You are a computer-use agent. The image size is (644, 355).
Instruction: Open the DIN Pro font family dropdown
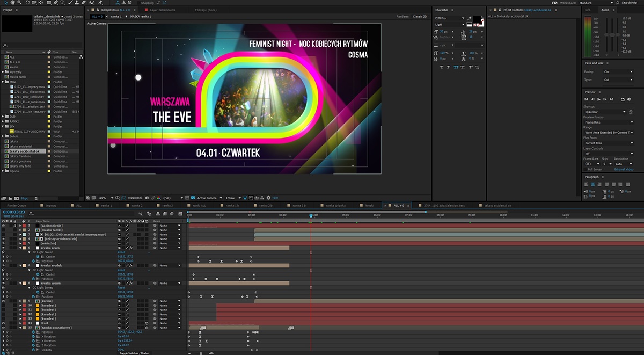click(449, 18)
